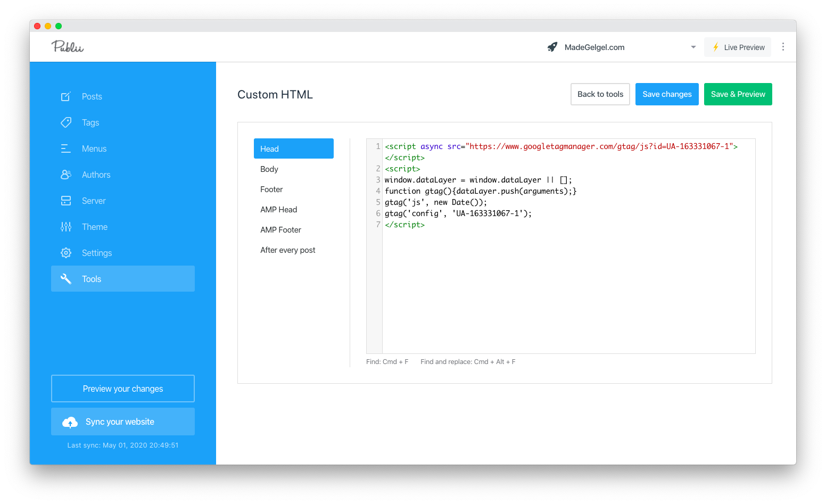Click the Save changes button
This screenshot has height=504, width=826.
pyautogui.click(x=667, y=94)
